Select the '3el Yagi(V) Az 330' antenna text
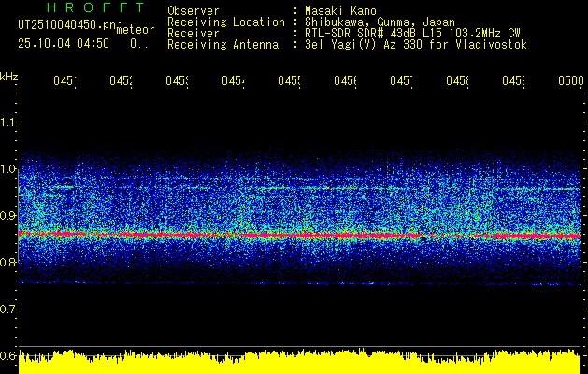 point(415,45)
